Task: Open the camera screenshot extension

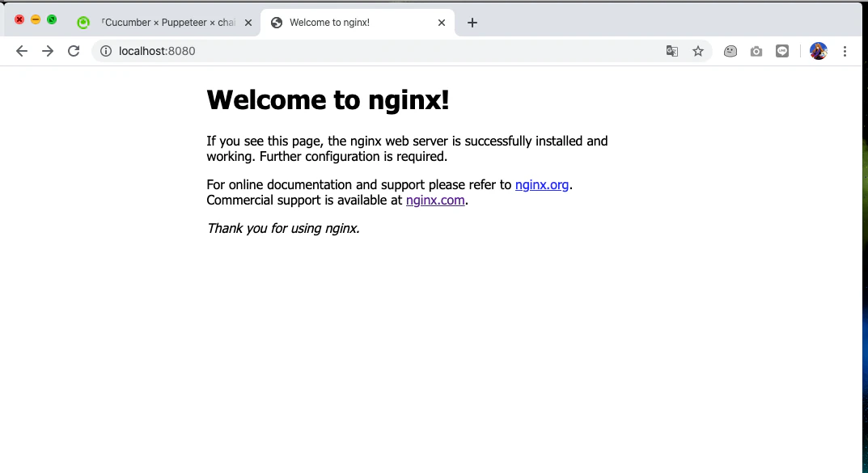Action: [x=756, y=51]
